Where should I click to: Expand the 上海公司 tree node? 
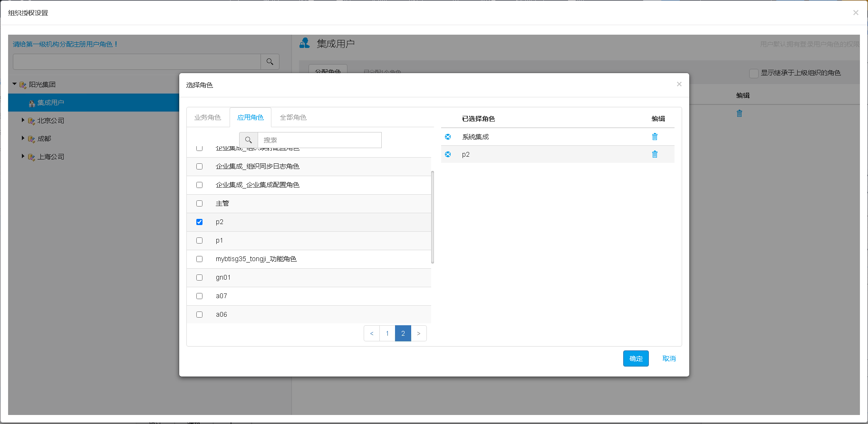(23, 156)
